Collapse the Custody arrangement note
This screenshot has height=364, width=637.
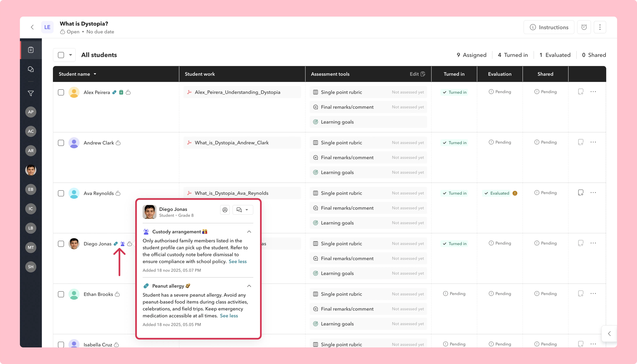click(x=249, y=232)
